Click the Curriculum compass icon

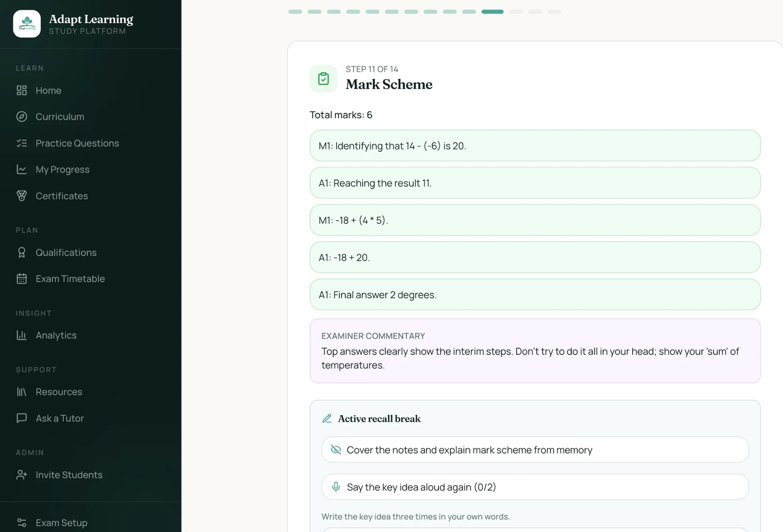click(x=21, y=117)
